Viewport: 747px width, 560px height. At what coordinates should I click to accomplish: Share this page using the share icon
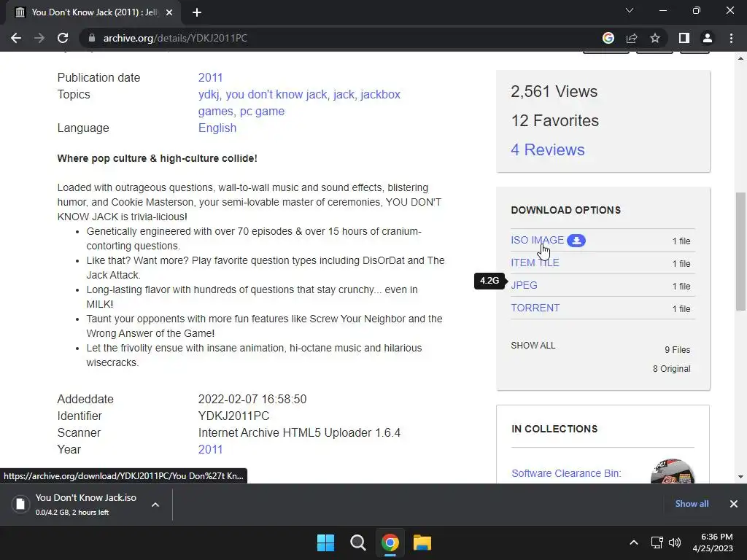[x=632, y=38]
